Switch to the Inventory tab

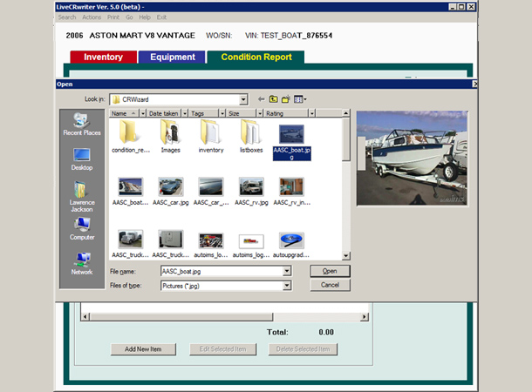click(104, 57)
